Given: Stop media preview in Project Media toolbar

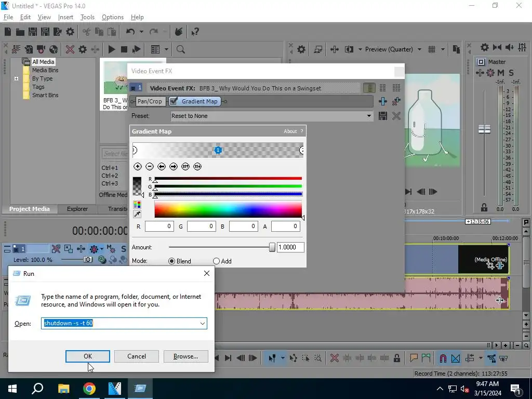Looking at the screenshot, I should click(124, 49).
